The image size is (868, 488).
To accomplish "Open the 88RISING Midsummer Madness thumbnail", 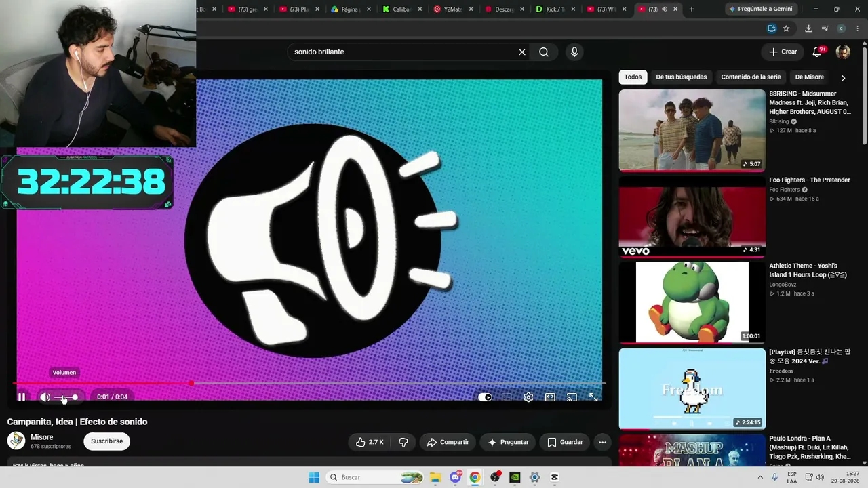I will [x=692, y=130].
